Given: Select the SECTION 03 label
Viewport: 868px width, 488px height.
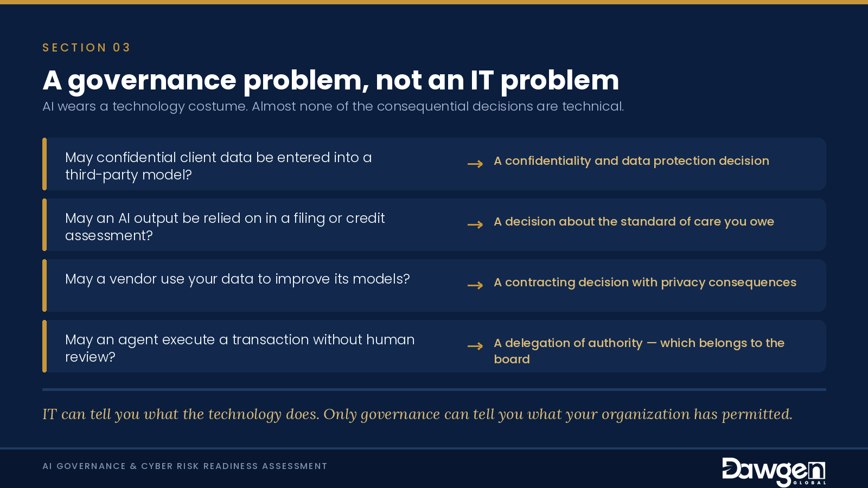Looking at the screenshot, I should click(x=86, y=48).
